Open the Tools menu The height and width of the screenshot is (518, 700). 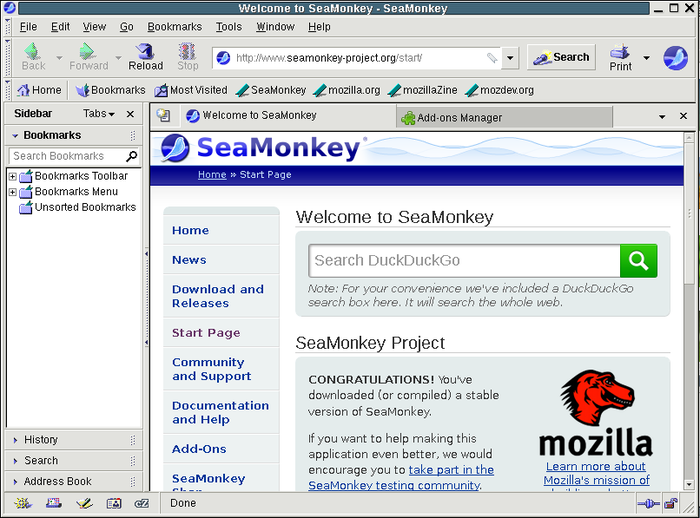[229, 27]
